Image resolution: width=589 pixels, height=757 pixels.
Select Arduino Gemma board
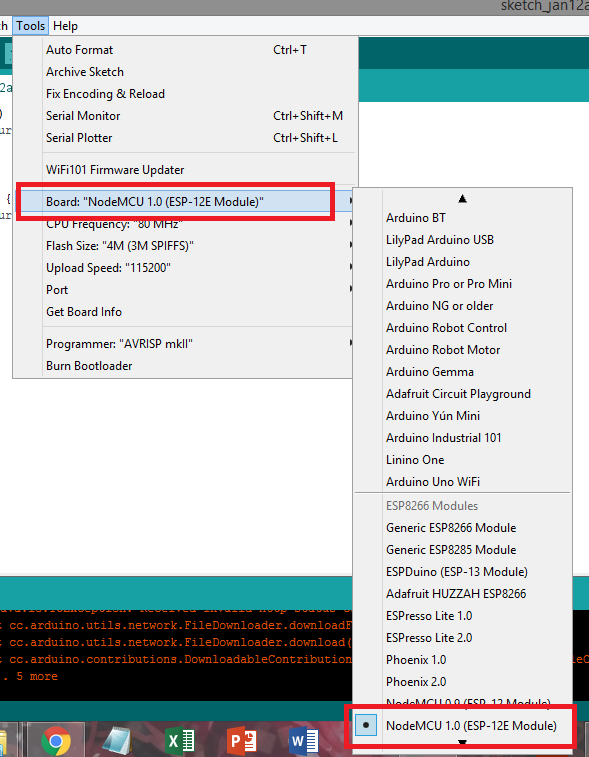[463, 372]
